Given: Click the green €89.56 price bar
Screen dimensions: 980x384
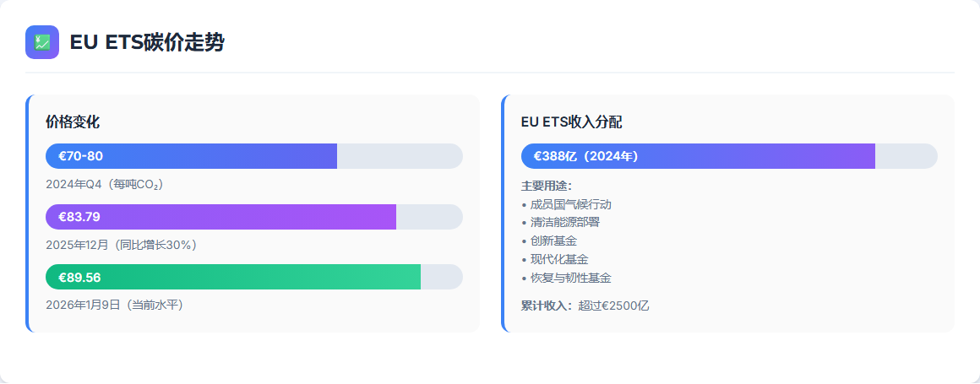Looking at the screenshot, I should pos(232,277).
